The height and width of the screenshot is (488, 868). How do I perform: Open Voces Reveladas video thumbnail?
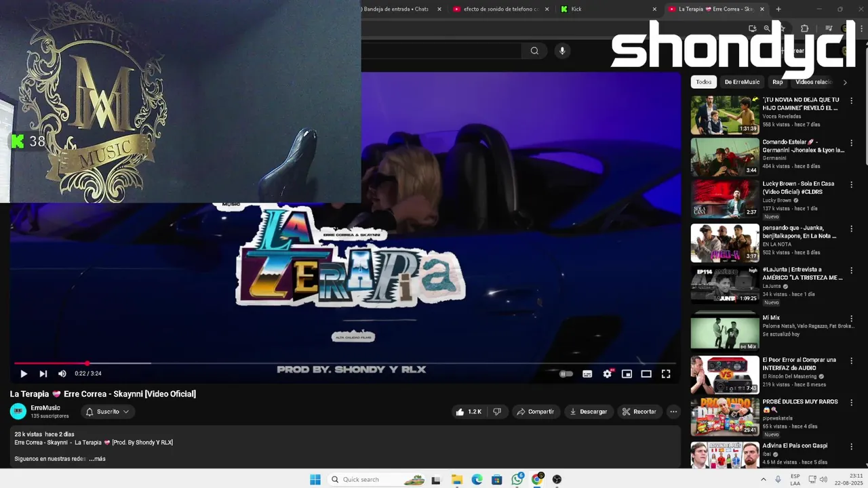pos(725,115)
